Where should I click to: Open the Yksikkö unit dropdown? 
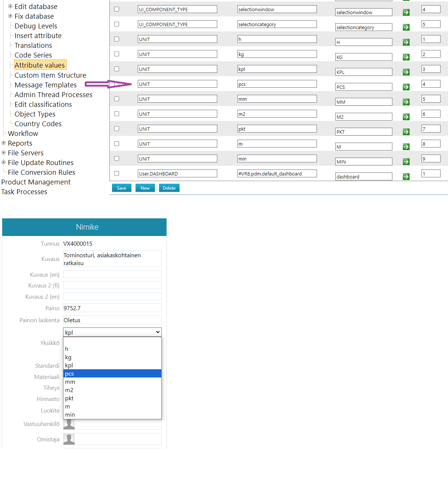tap(112, 332)
